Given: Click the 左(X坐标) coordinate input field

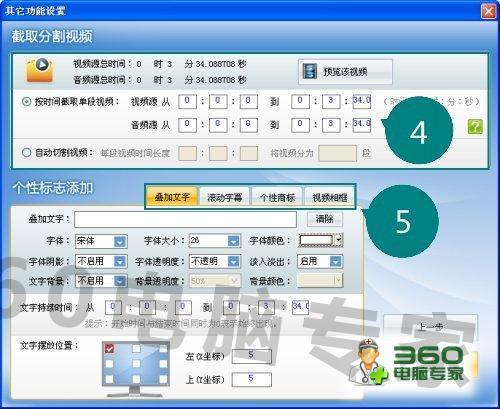Looking at the screenshot, I should [252, 356].
